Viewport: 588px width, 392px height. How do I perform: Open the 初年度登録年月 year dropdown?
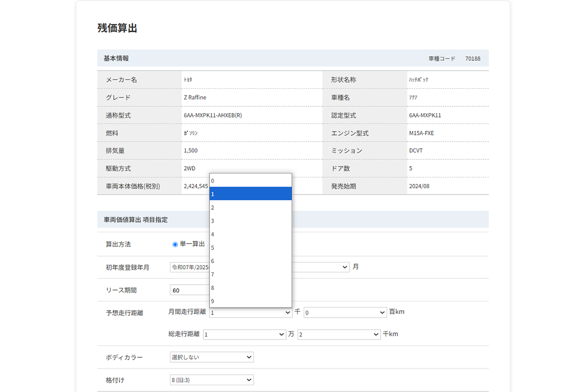190,268
